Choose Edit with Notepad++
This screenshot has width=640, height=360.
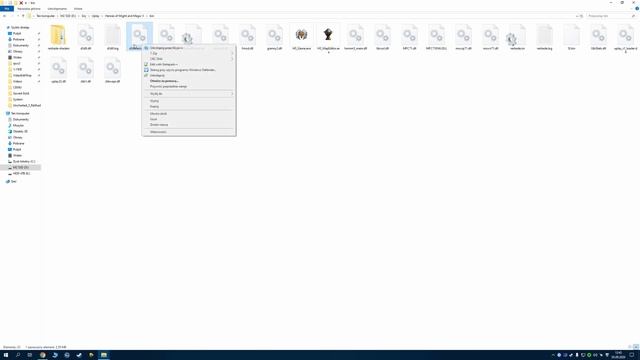(189, 64)
